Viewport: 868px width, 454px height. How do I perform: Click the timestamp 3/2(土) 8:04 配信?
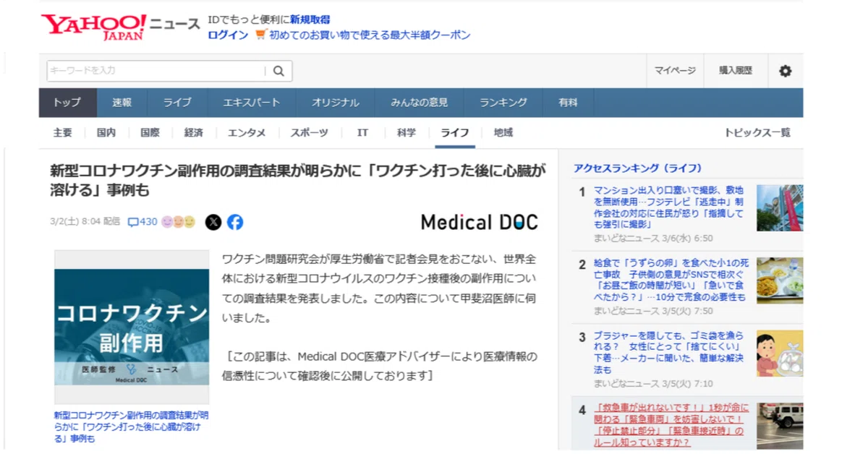[85, 222]
